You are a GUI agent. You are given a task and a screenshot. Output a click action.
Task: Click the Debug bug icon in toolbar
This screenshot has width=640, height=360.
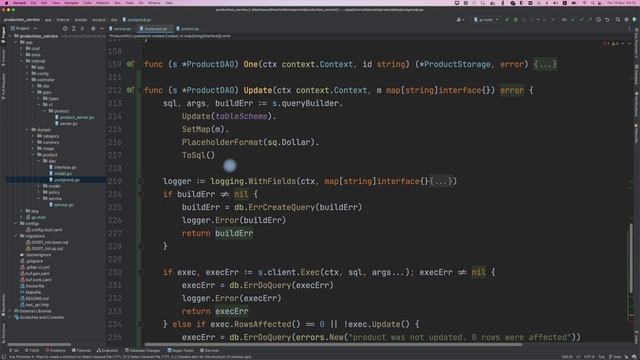pos(516,20)
